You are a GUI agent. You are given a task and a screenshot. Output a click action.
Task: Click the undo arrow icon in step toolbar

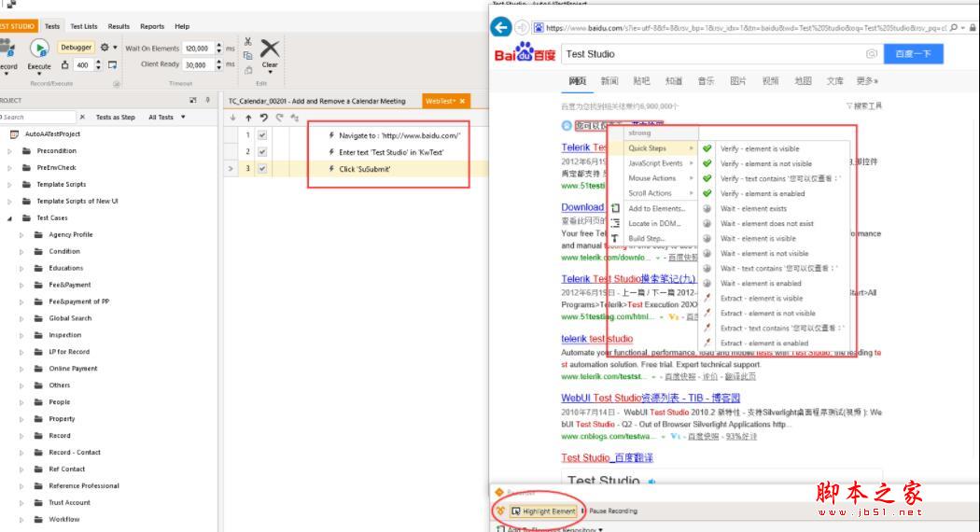(x=264, y=118)
